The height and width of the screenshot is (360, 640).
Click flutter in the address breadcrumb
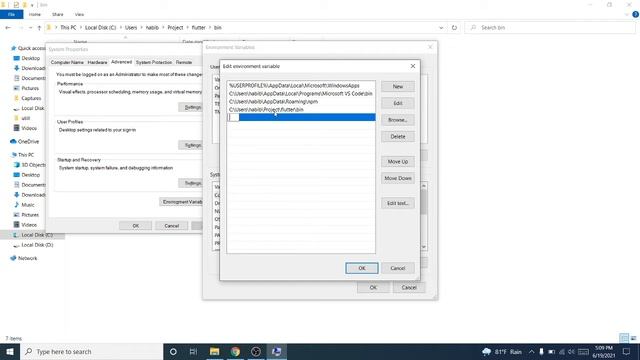[199, 28]
